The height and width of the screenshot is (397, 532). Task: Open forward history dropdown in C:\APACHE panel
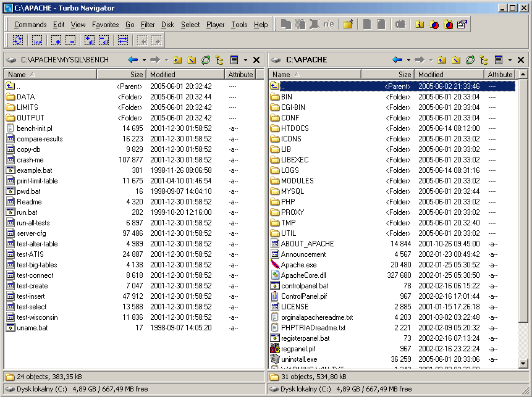coord(431,60)
